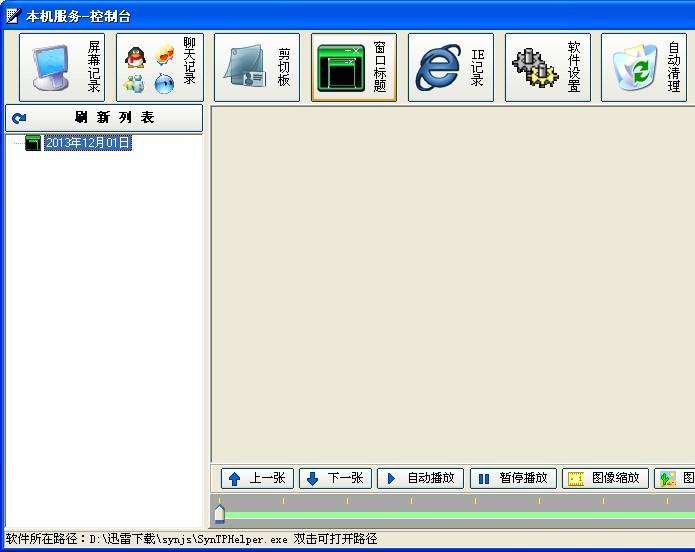The image size is (695, 552).
Task: Click the partially visible button right of 图像缩放
Action: pos(675,479)
